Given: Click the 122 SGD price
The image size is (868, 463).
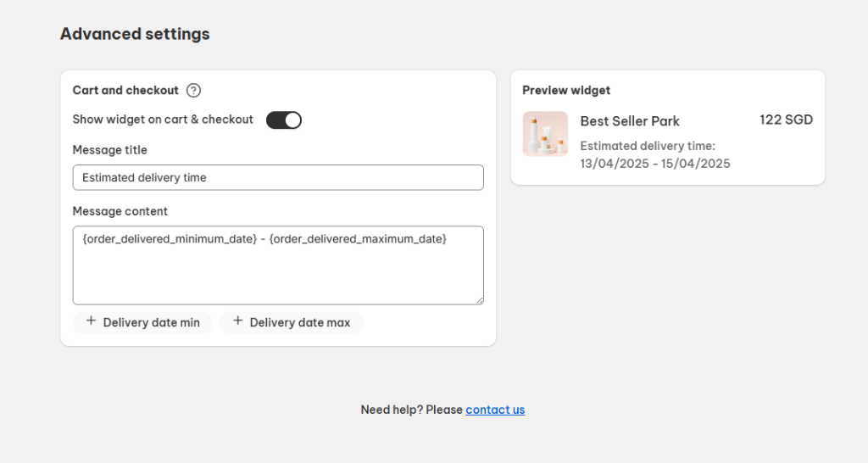Looking at the screenshot, I should [786, 120].
